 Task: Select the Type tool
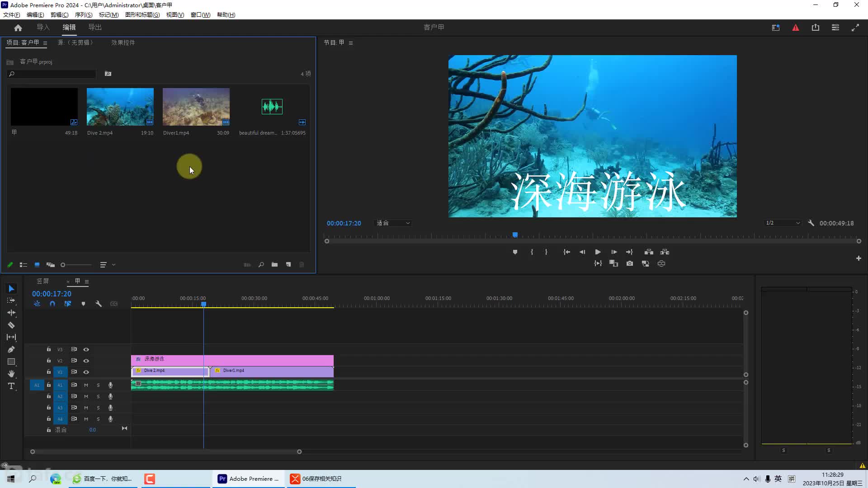click(11, 386)
